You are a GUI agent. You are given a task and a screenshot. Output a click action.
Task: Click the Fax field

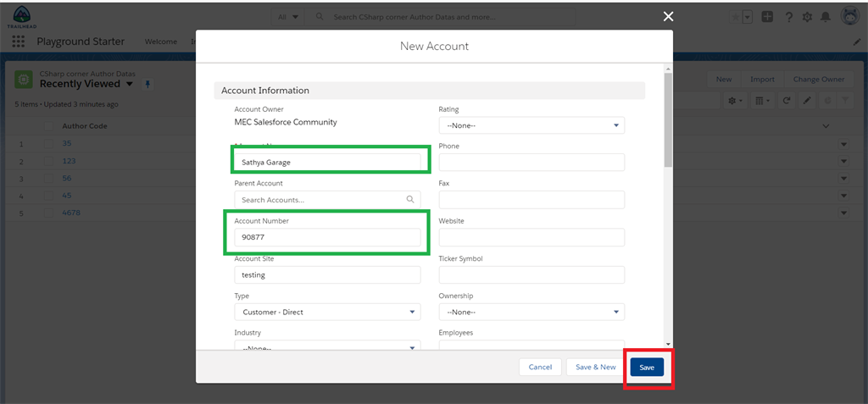tap(531, 199)
